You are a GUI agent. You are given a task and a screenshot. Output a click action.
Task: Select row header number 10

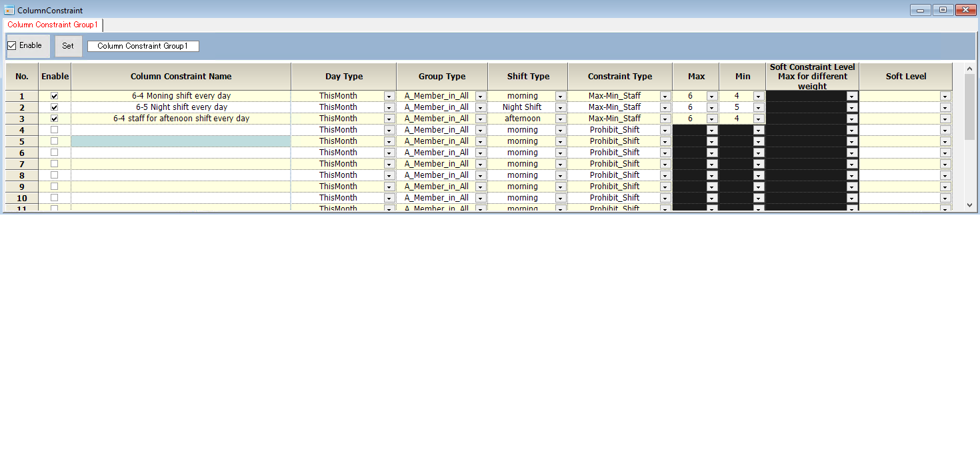pos(22,198)
